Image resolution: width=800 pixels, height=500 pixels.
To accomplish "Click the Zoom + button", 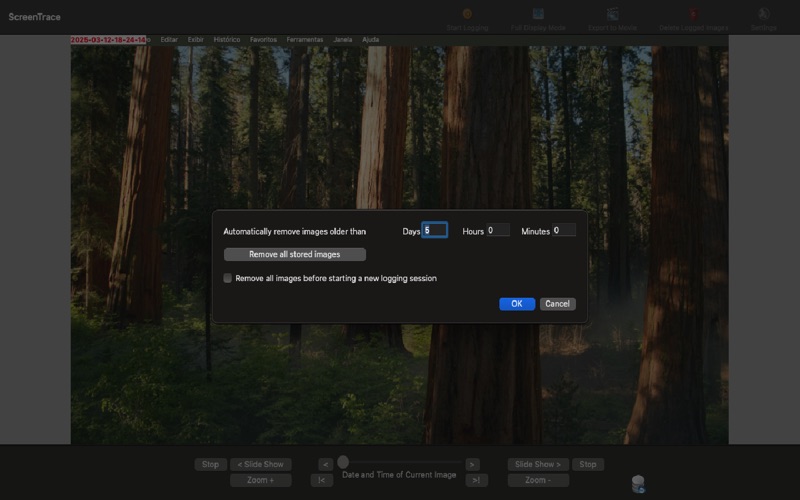I will (x=261, y=480).
